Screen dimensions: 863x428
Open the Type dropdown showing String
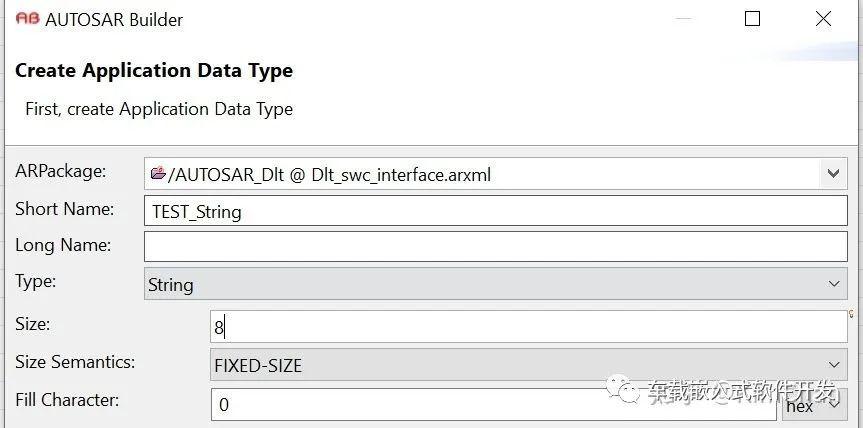click(x=495, y=284)
